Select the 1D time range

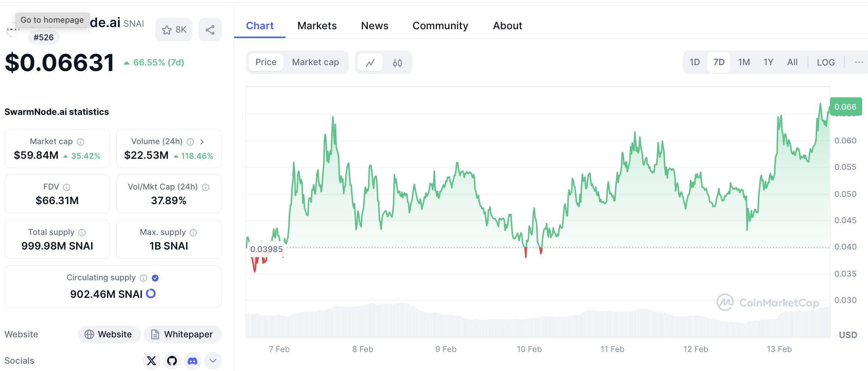point(695,62)
